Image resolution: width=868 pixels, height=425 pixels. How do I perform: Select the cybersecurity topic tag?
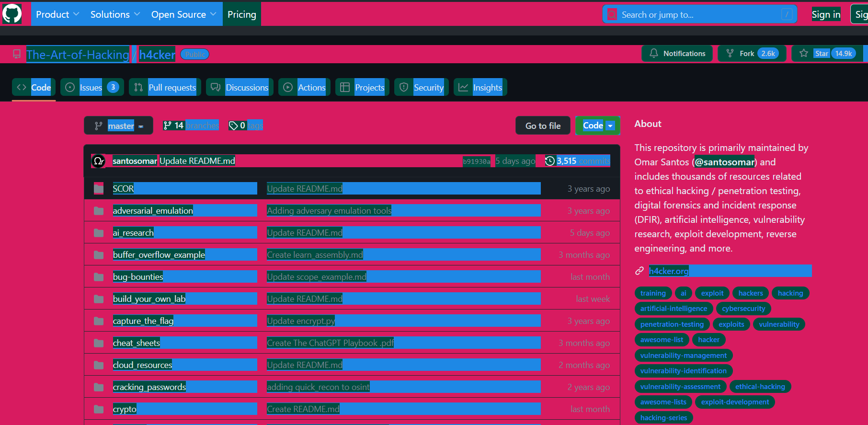pyautogui.click(x=743, y=309)
